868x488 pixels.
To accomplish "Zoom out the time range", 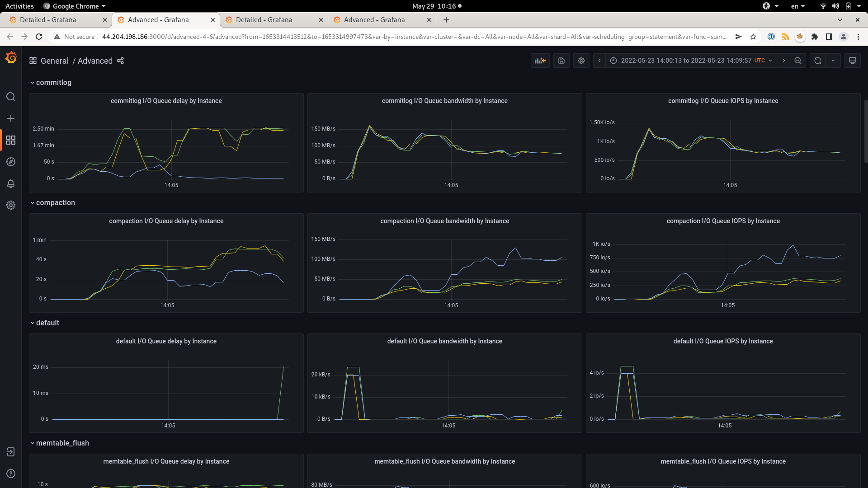I will coord(798,60).
